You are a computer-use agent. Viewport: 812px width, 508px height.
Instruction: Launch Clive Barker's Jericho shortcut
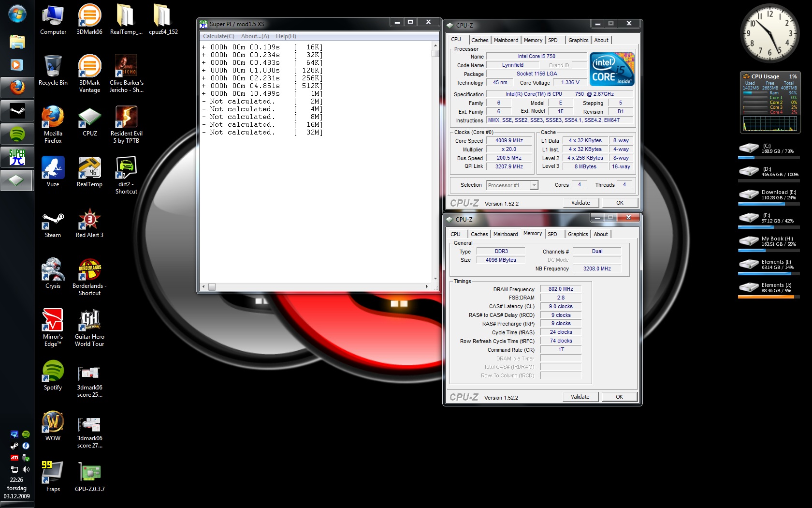(126, 74)
